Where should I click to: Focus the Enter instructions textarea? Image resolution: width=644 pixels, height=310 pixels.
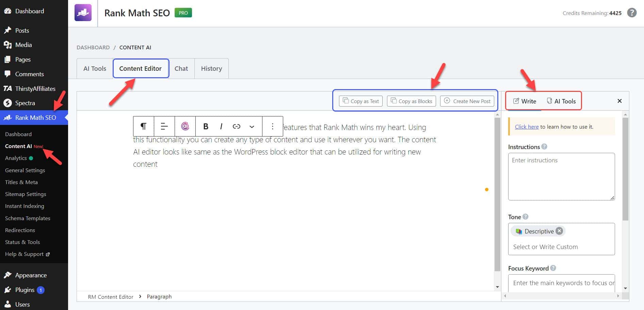tap(562, 177)
